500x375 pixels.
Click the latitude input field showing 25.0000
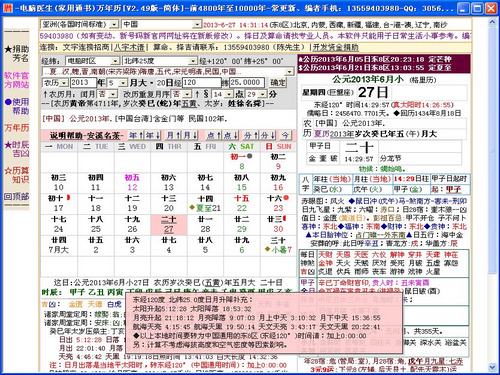(247, 83)
